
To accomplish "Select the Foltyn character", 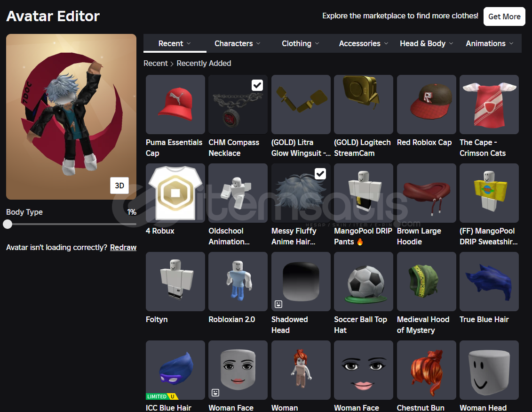I will pyautogui.click(x=175, y=282).
